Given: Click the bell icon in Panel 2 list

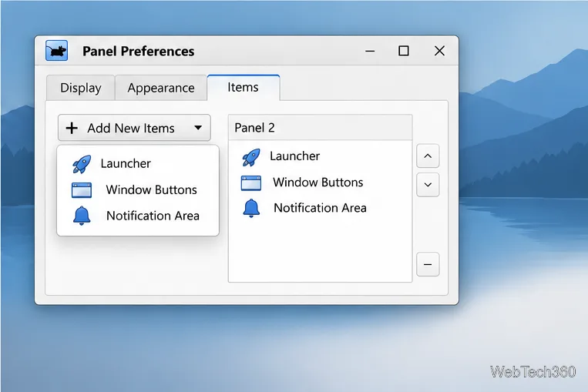Looking at the screenshot, I should point(251,208).
